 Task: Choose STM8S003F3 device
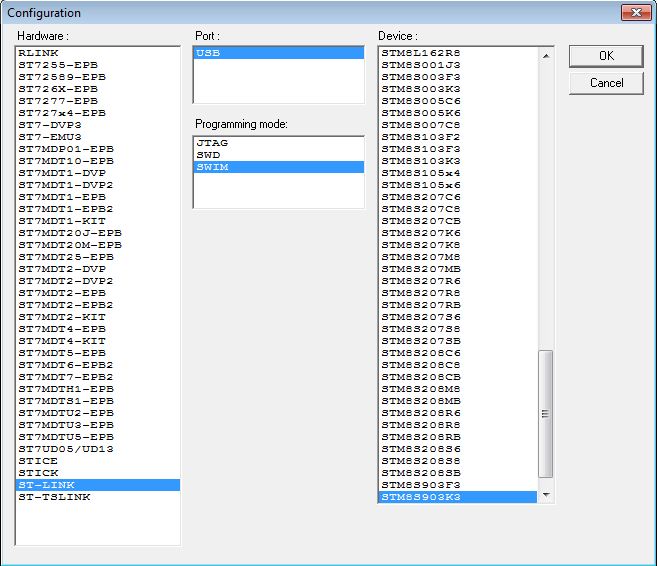420,77
